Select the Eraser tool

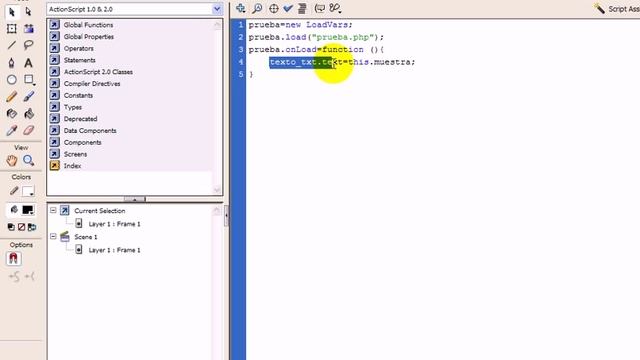pyautogui.click(x=29, y=131)
